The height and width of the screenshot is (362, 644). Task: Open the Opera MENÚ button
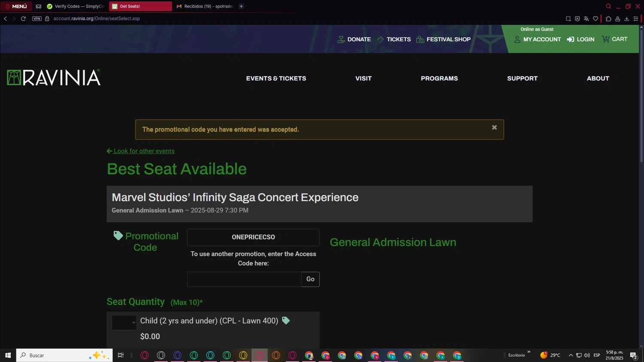click(x=16, y=6)
